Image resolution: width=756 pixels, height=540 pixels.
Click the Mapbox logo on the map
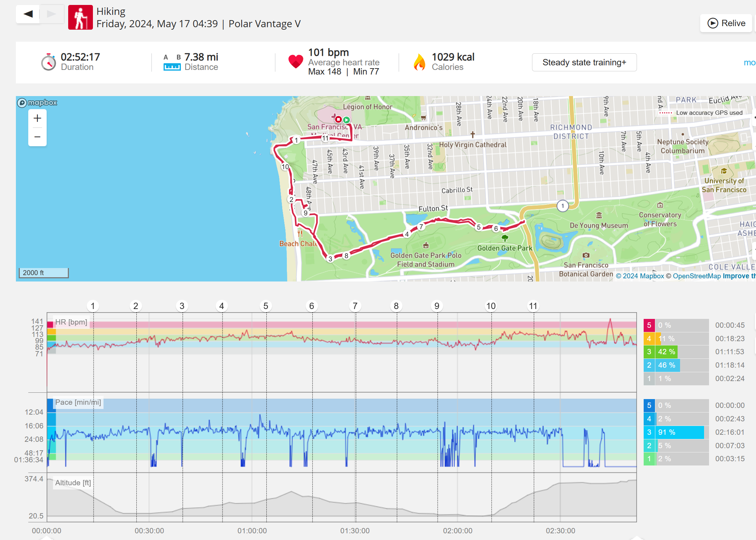(x=37, y=103)
